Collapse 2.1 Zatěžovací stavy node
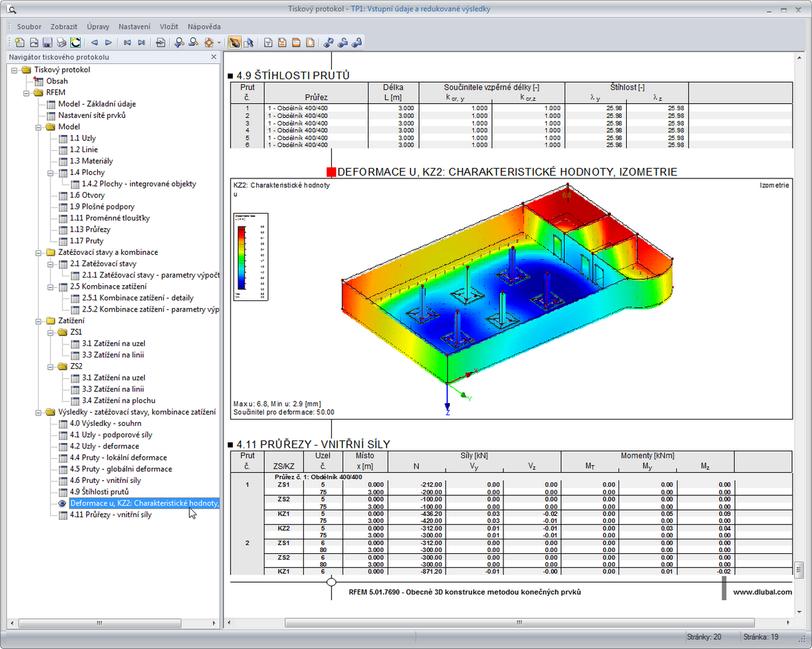The width and height of the screenshot is (812, 649). tap(50, 264)
